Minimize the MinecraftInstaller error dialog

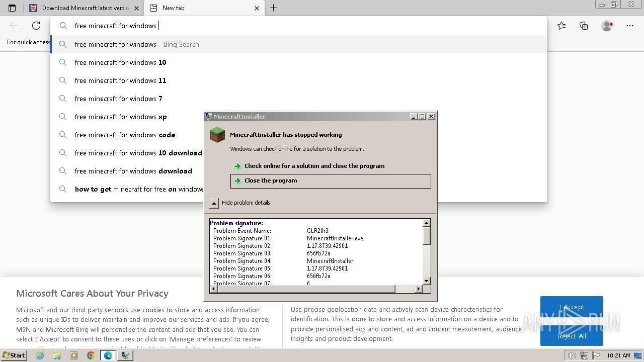click(x=414, y=117)
